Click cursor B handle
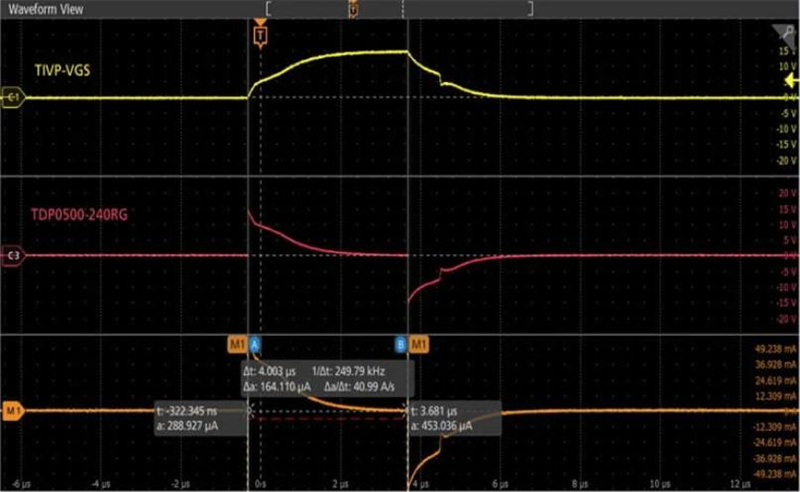The image size is (800, 492). click(x=401, y=345)
